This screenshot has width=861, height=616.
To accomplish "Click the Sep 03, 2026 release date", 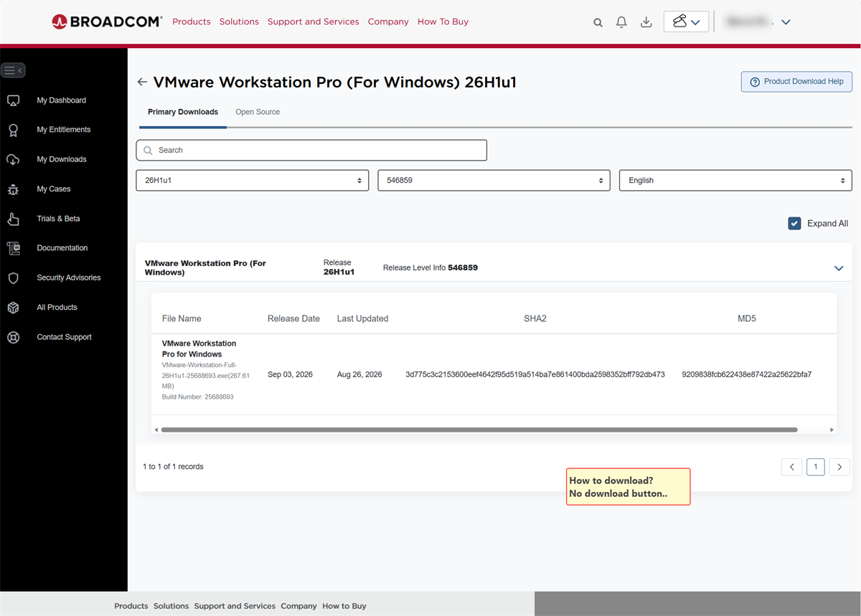I will coord(290,374).
